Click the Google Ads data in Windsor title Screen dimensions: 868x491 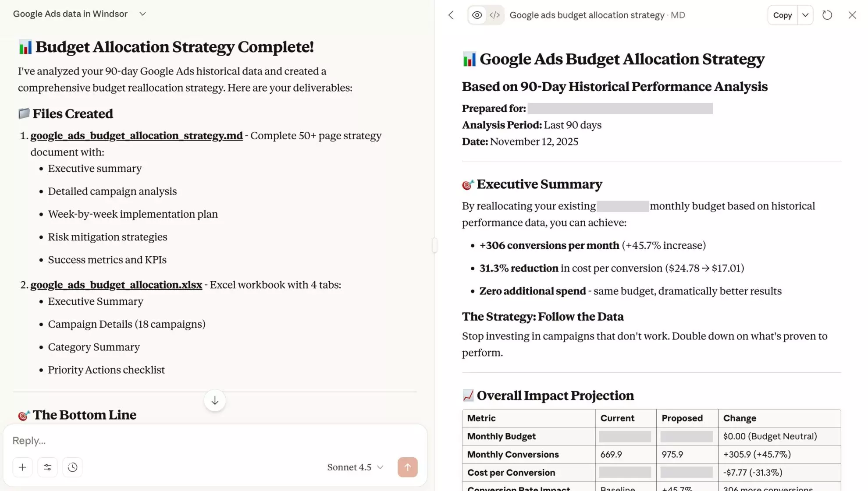pos(70,14)
